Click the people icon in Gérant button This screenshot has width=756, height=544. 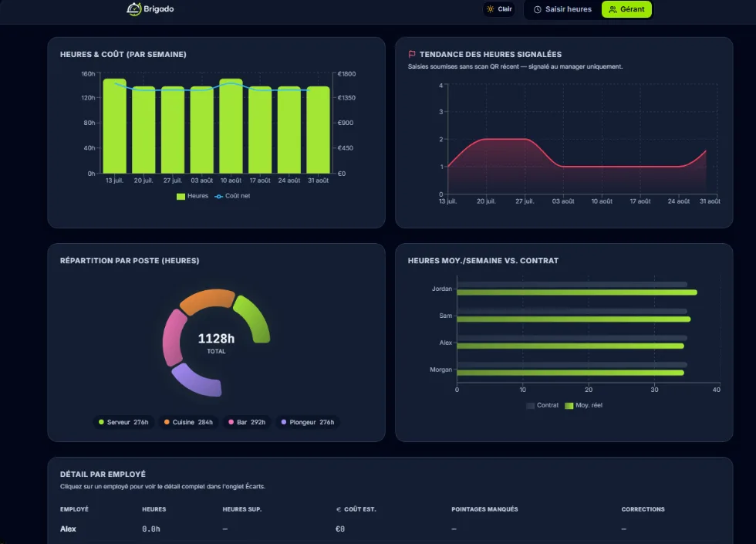click(613, 9)
